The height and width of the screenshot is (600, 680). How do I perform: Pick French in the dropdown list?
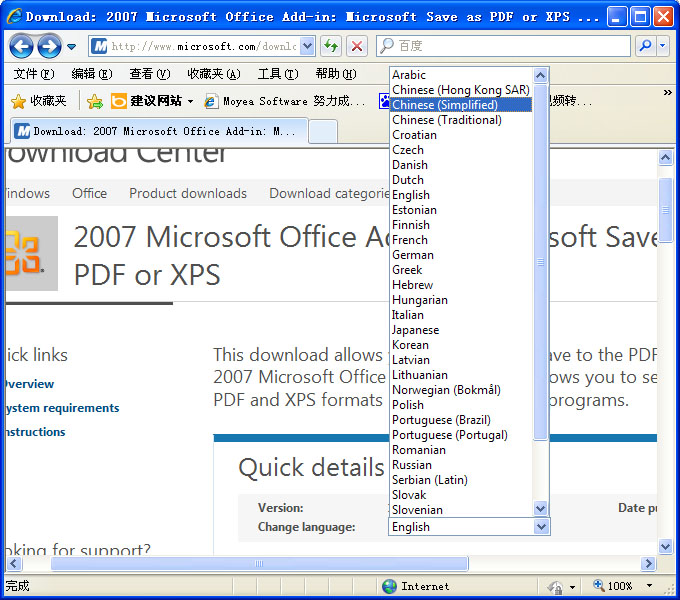click(461, 240)
